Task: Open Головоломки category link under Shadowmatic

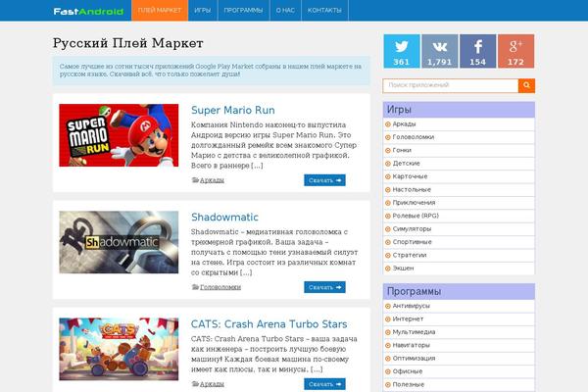Action: [x=220, y=287]
